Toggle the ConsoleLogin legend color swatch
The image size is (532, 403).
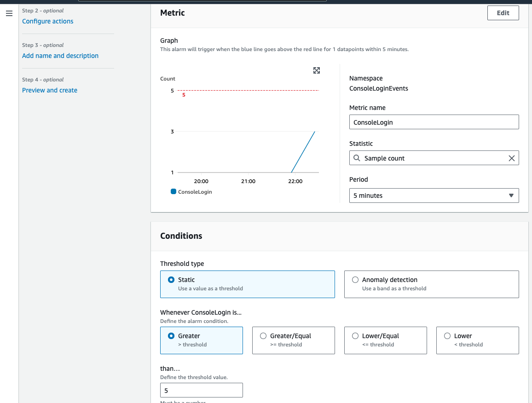[x=173, y=191]
